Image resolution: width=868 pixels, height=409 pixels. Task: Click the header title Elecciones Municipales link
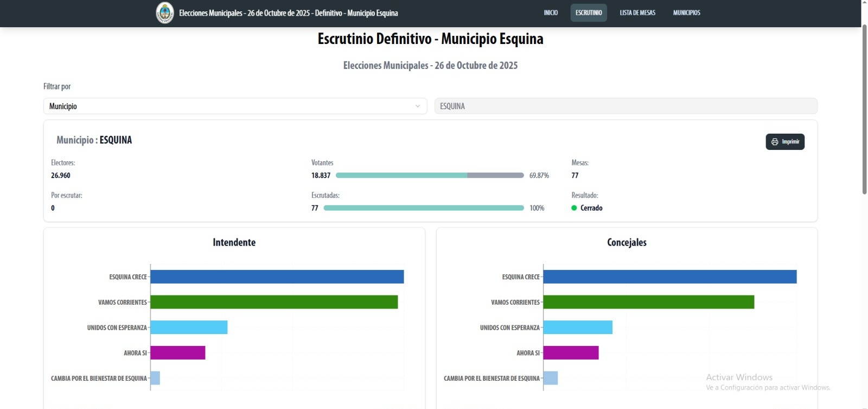tap(288, 13)
